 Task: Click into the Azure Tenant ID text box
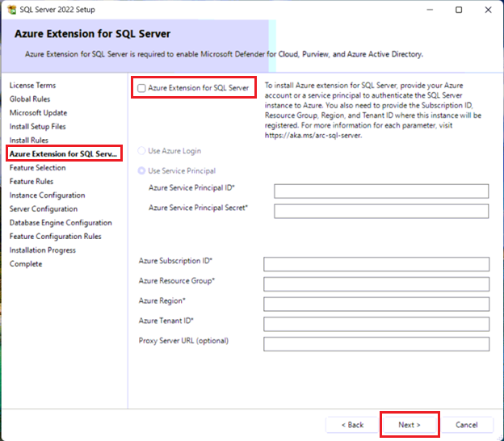376,324
